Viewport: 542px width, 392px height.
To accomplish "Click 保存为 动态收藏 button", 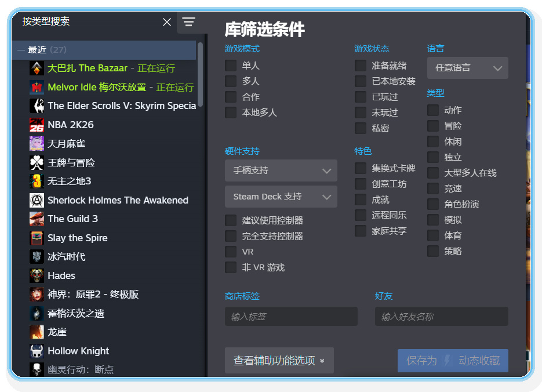I will 453,361.
